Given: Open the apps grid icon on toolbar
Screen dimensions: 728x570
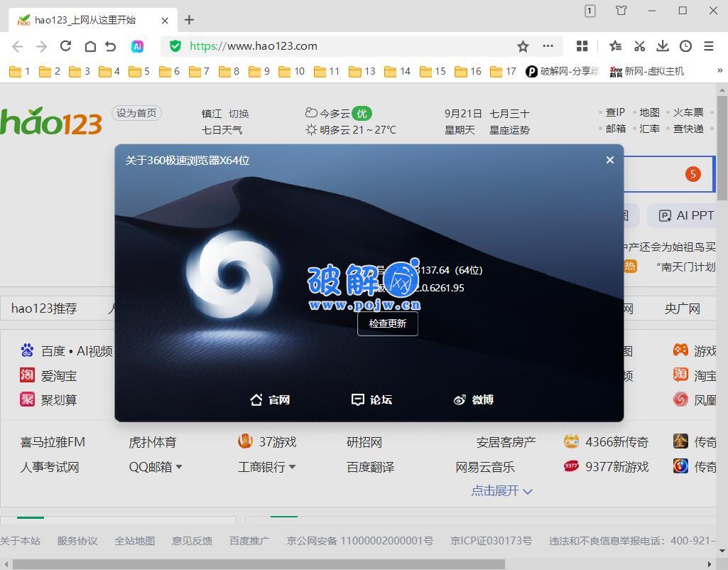Looking at the screenshot, I should coord(582,45).
